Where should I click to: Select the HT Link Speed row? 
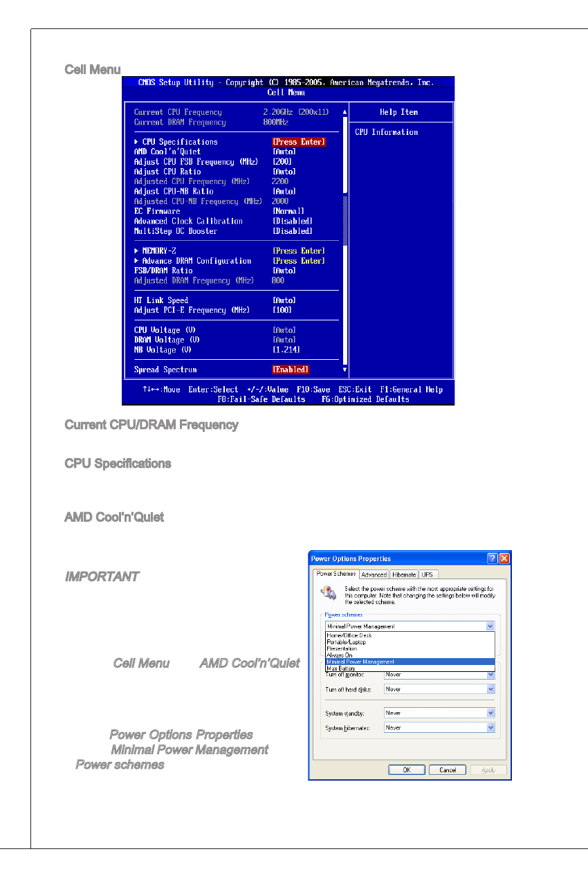215,300
